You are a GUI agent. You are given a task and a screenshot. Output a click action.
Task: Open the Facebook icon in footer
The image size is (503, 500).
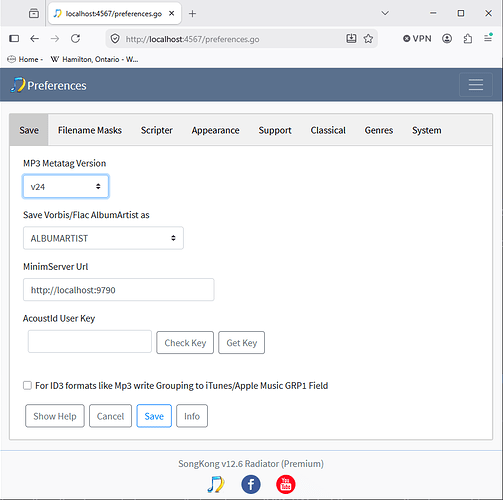point(251,484)
